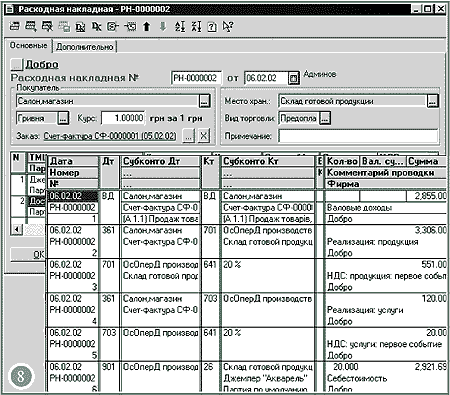Click the Субконто Дт column header
Image resolution: width=450 pixels, height=395 pixels.
pyautogui.click(x=161, y=161)
